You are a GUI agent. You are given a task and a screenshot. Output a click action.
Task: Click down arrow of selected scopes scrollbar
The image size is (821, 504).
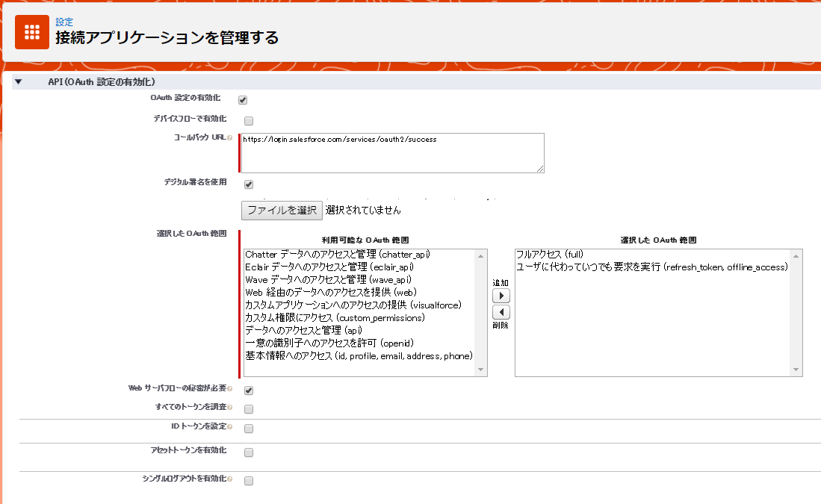pyautogui.click(x=796, y=370)
